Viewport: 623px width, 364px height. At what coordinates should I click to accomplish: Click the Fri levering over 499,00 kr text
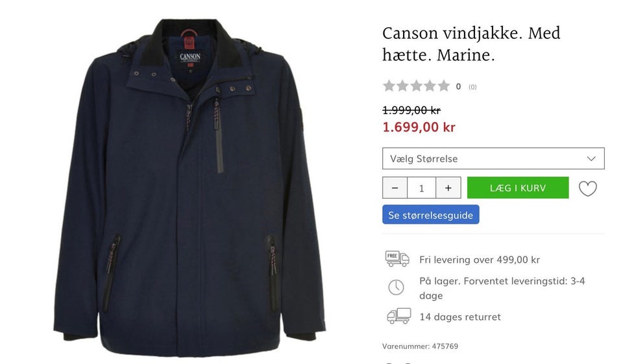click(x=480, y=260)
